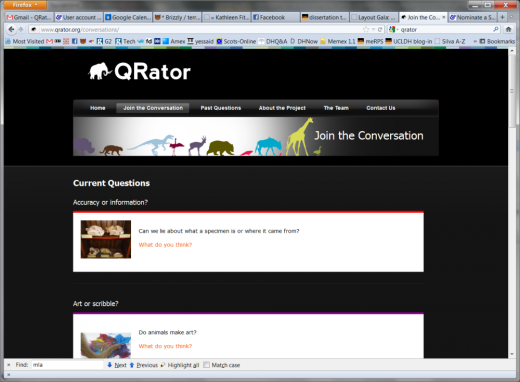Open the Silva A-Z bookmark
Image resolution: width=520 pixels, height=382 pixels.
450,41
